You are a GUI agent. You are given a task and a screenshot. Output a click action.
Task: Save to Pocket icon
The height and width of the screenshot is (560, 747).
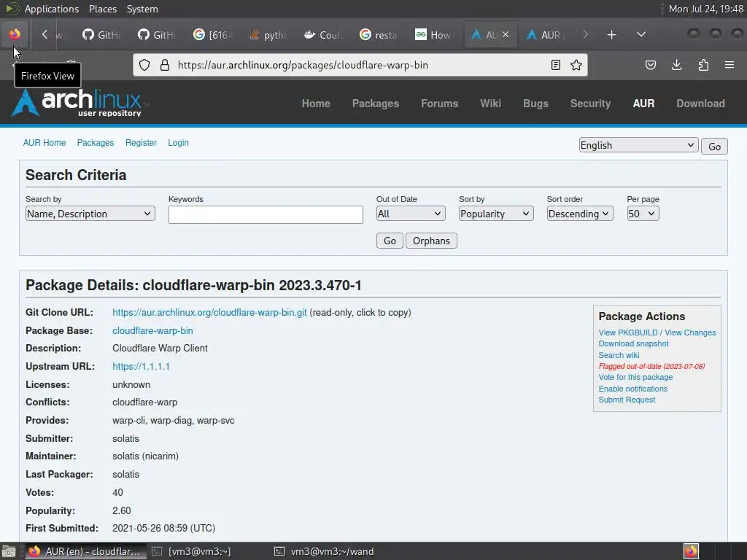[650, 65]
